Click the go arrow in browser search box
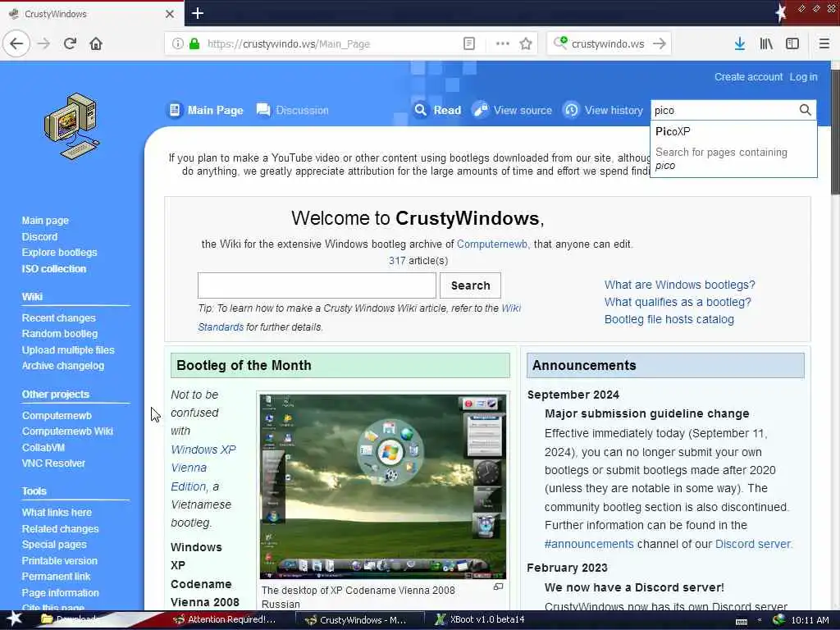The height and width of the screenshot is (630, 840). pyautogui.click(x=660, y=44)
